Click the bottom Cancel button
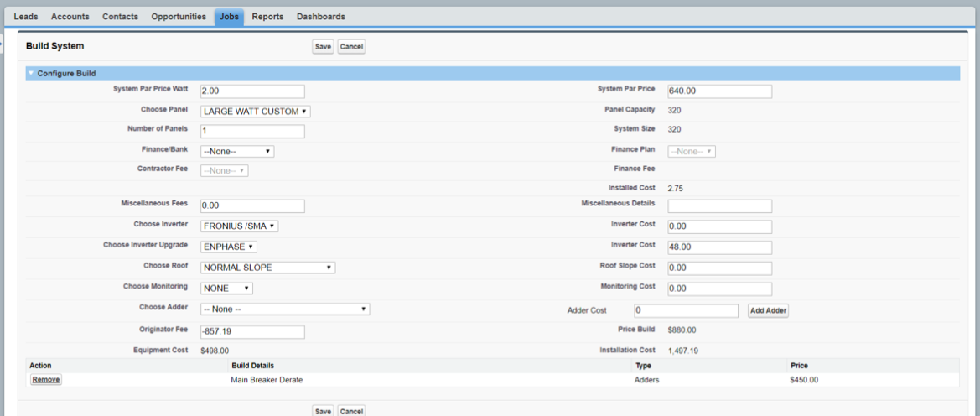980x416 pixels. coord(351,411)
